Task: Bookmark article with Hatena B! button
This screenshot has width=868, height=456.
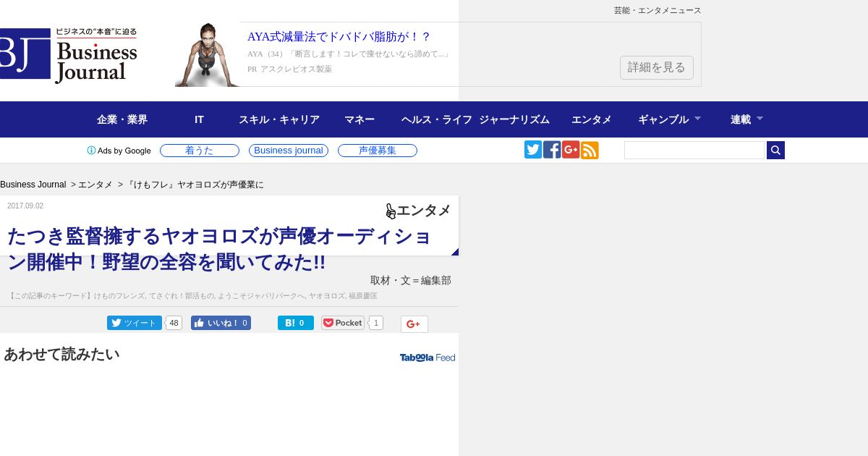Action: point(296,323)
